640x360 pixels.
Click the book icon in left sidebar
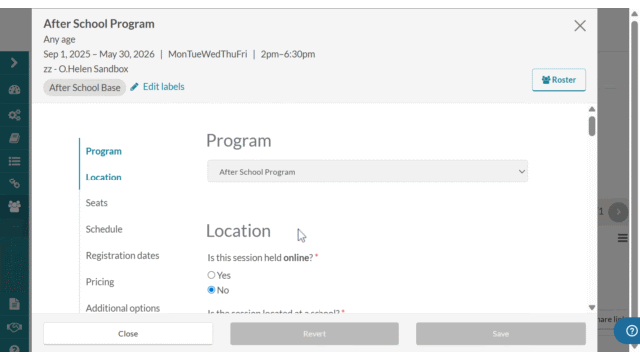click(x=14, y=138)
